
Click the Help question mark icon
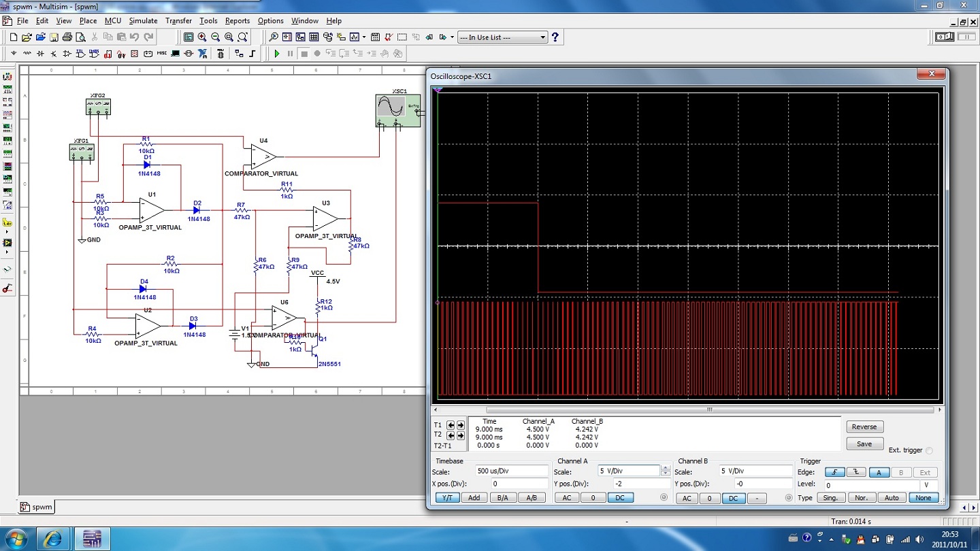555,37
